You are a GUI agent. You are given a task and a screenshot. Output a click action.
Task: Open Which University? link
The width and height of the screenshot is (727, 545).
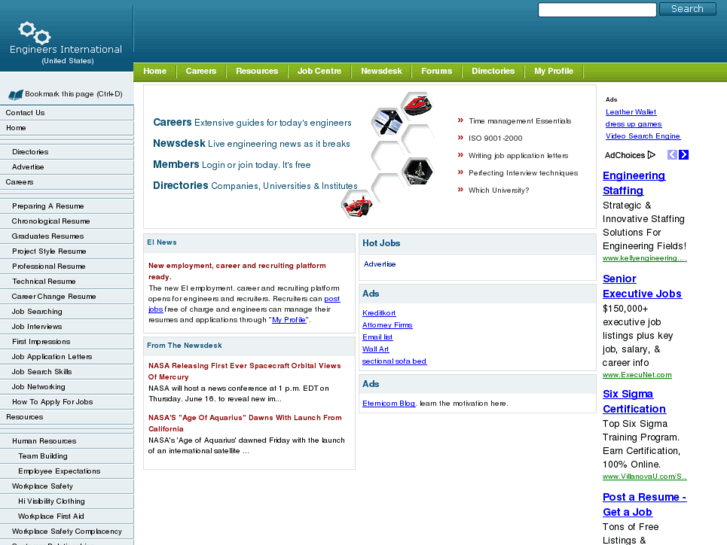click(x=498, y=190)
